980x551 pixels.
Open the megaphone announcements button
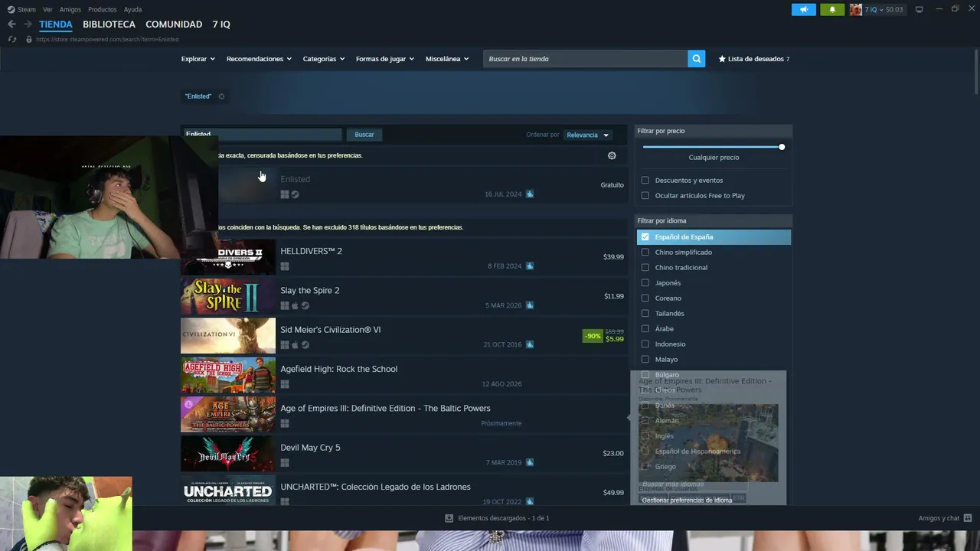(803, 10)
